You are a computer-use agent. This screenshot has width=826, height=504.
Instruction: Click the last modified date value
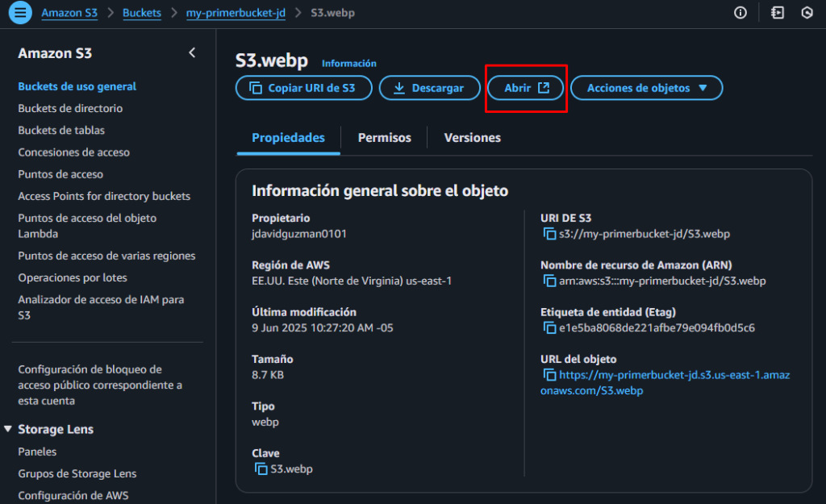coord(323,328)
